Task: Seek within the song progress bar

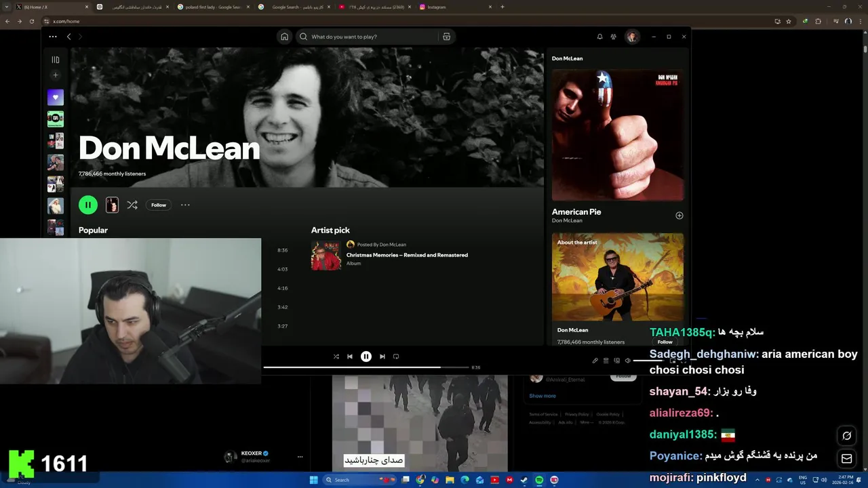Action: (366, 367)
